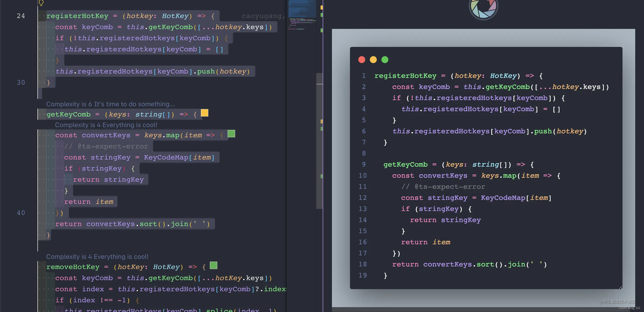Click the lightbulb code action icon
This screenshot has height=312, width=644.
41,3
